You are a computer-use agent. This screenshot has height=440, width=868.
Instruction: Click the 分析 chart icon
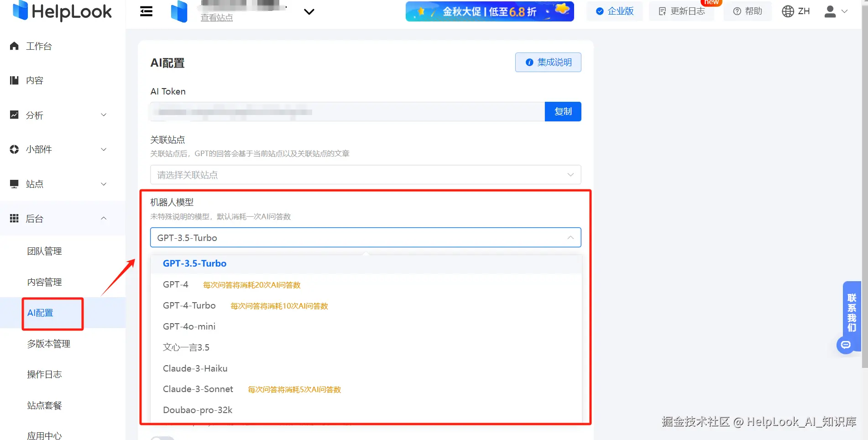click(14, 115)
